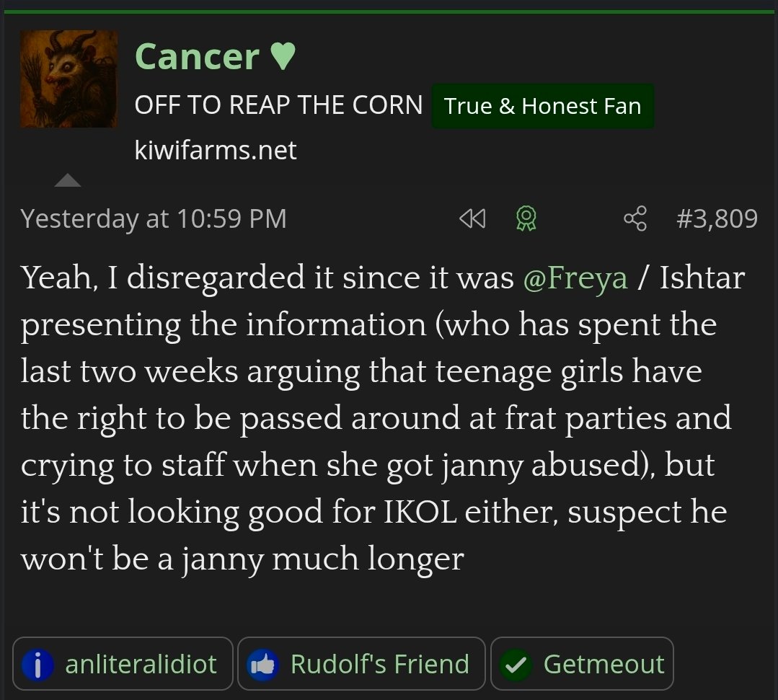This screenshot has height=700, width=778.
Task: Open Rudolf's Friend profile from reactions
Action: [379, 665]
